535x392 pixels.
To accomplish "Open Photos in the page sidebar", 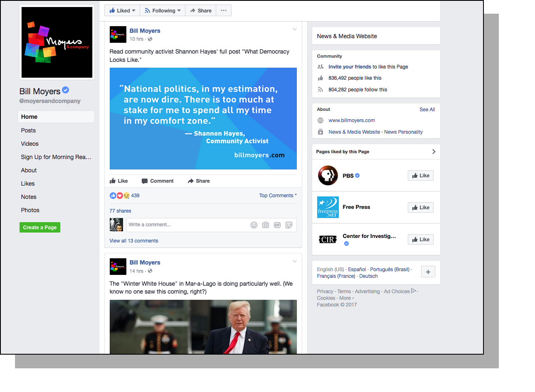I will coord(30,210).
